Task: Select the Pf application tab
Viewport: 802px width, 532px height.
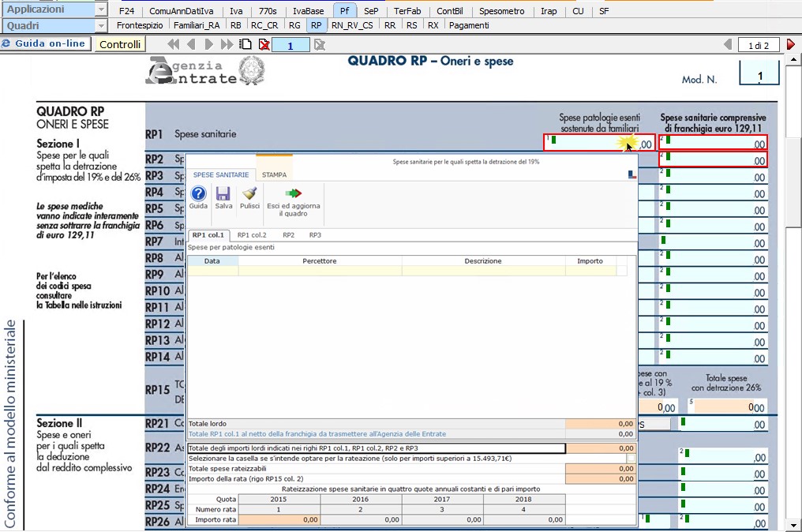Action: (345, 11)
